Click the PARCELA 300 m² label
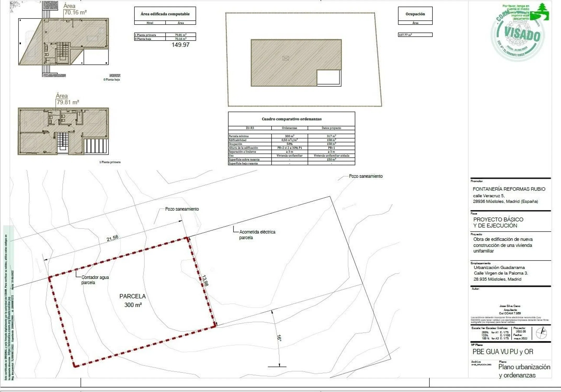The width and height of the screenshot is (561, 392). tap(133, 300)
